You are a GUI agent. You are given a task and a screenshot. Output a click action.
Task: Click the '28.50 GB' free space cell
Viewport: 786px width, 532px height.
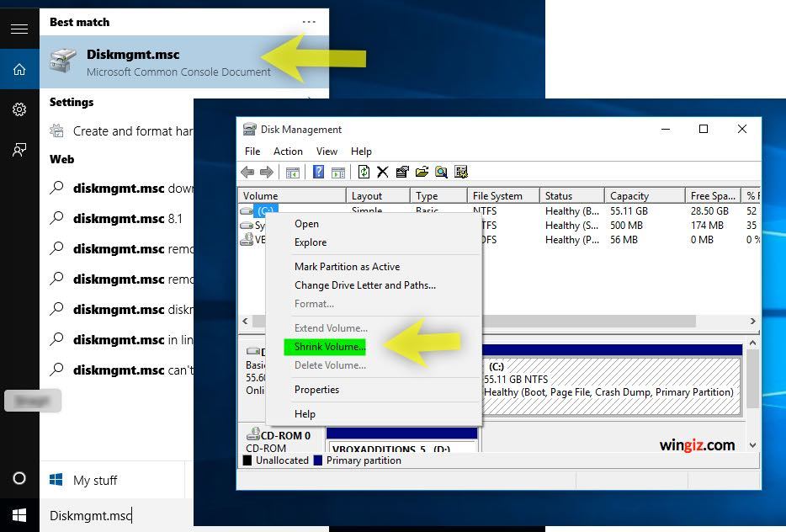[x=709, y=211]
